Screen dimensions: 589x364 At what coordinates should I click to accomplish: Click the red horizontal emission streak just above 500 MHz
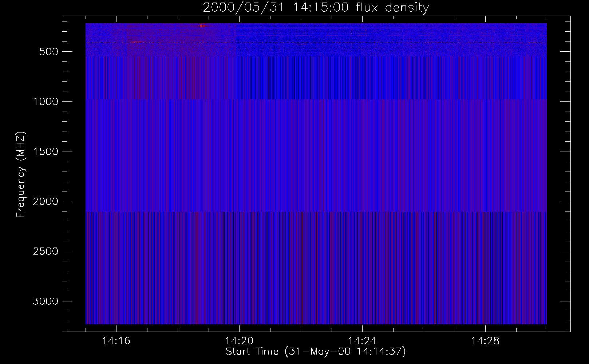(138, 42)
